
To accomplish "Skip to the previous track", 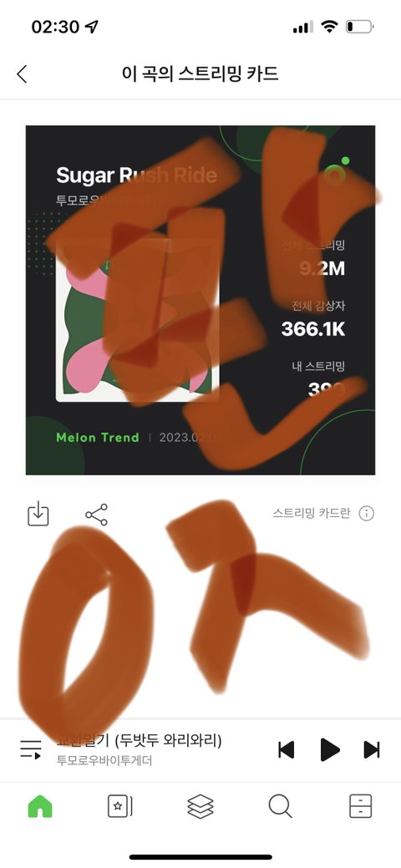I will (286, 749).
